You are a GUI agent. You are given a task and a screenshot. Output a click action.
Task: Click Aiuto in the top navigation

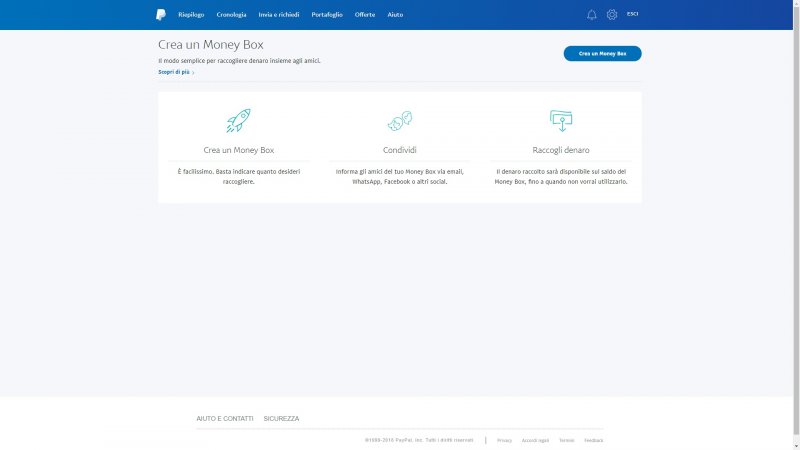tap(395, 15)
